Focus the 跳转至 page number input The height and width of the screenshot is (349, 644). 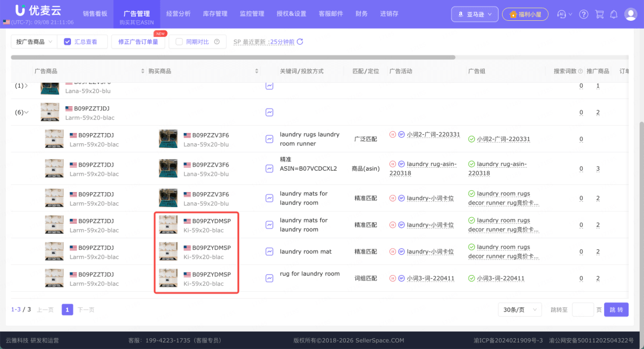583,310
